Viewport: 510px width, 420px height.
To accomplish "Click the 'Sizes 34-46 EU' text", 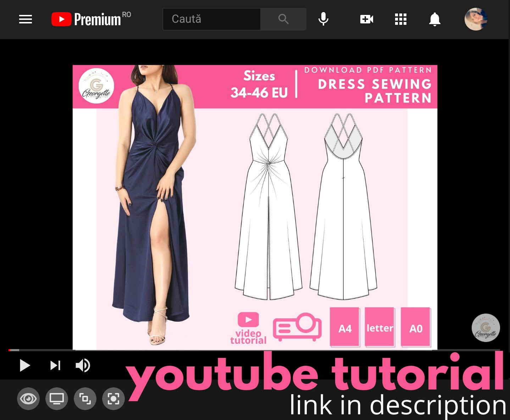I will pos(259,84).
